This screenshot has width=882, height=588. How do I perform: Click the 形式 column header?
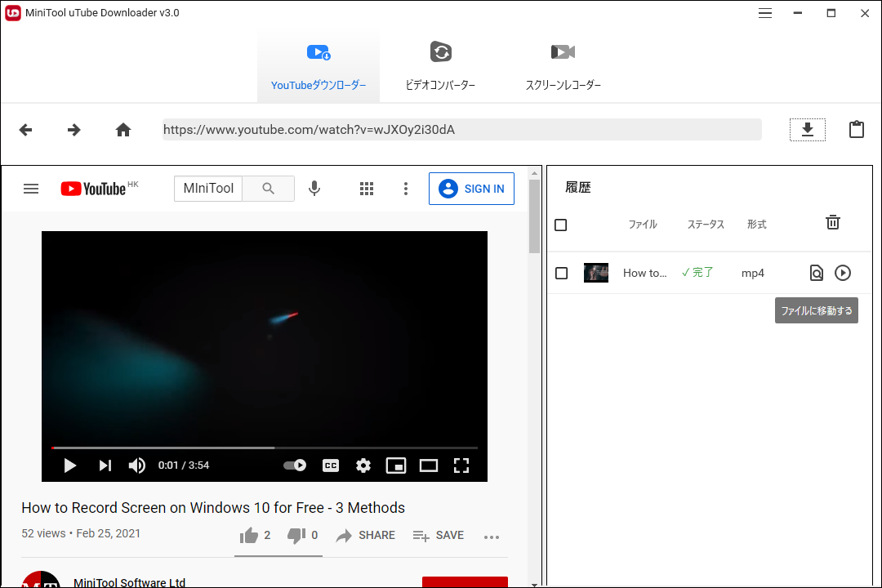click(x=756, y=225)
